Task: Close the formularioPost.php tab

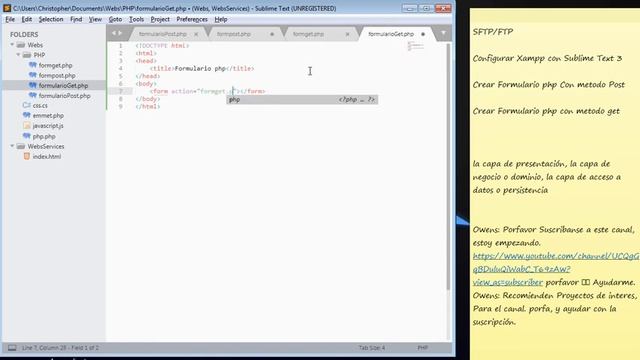Action: (196, 34)
